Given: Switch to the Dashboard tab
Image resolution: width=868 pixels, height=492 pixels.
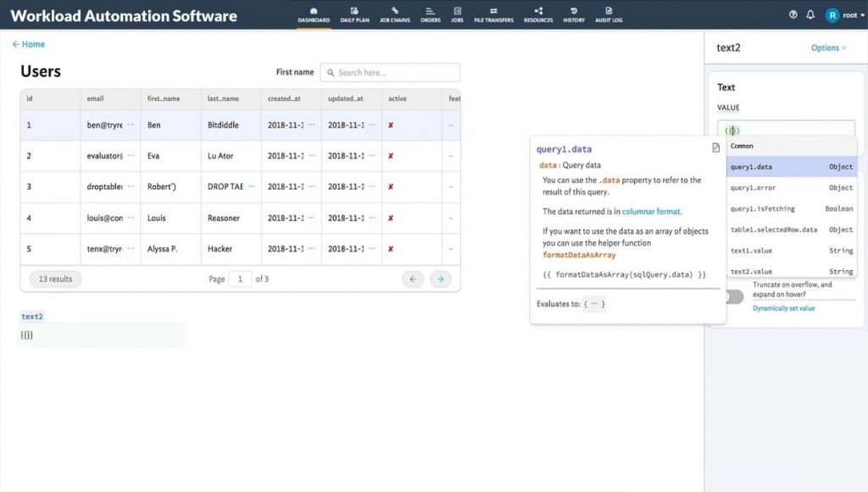Looking at the screenshot, I should pyautogui.click(x=314, y=14).
